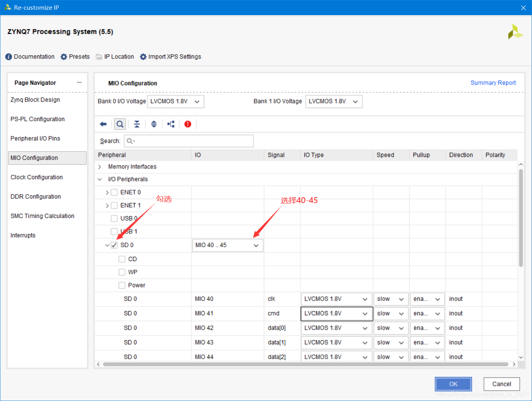The height and width of the screenshot is (401, 532).
Task: Collapse the Page Navigator minus icon
Action: click(79, 83)
